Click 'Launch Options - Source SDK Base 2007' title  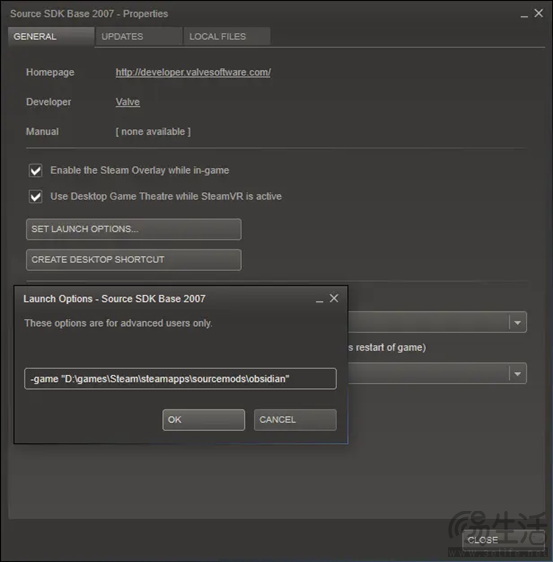(114, 299)
